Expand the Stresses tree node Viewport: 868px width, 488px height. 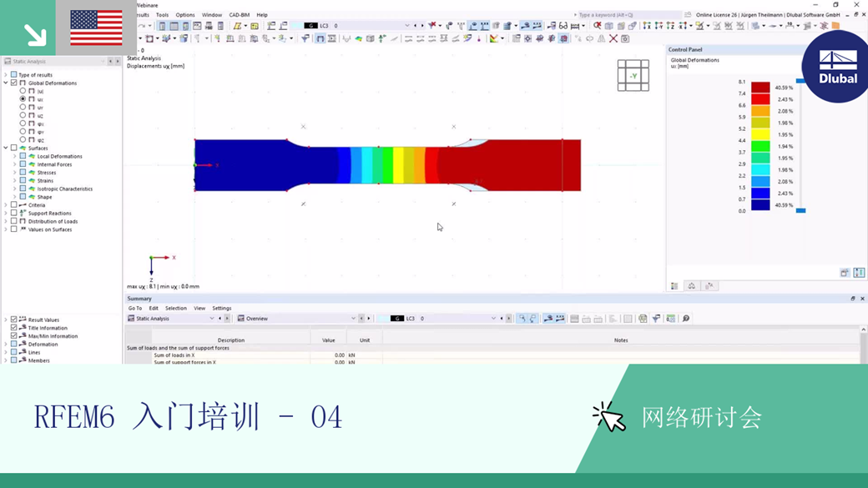[x=15, y=173]
